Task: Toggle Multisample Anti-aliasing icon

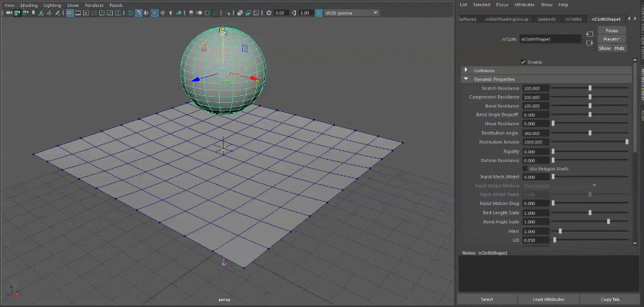Action: click(x=207, y=13)
